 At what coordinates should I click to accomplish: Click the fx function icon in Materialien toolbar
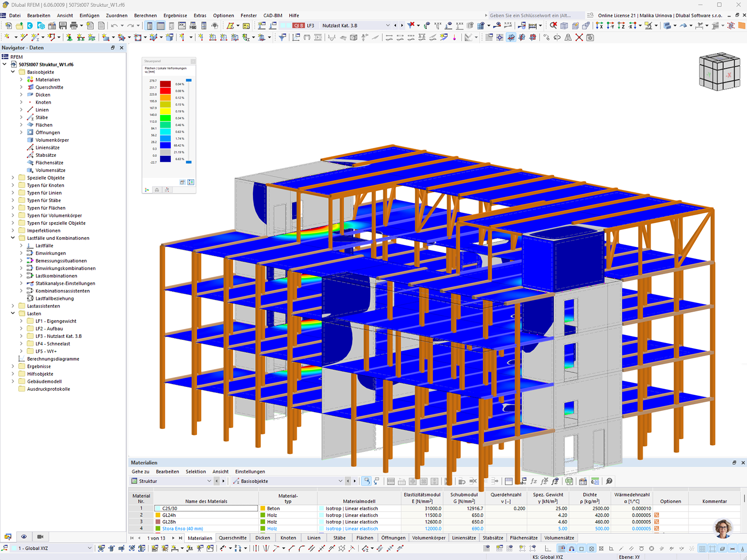533,481
